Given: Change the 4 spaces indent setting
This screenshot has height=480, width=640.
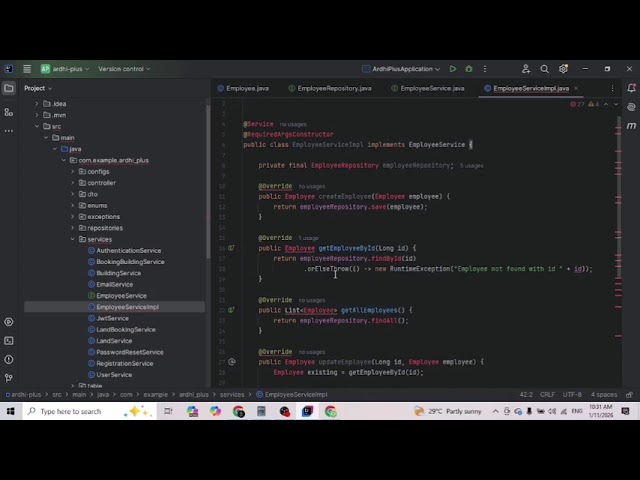Looking at the screenshot, I should [604, 395].
